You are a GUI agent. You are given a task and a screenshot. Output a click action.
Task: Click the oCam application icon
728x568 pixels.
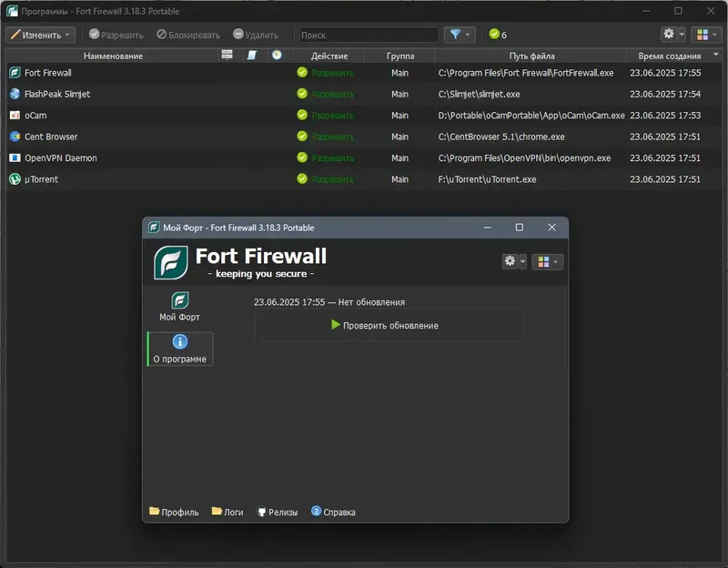pyautogui.click(x=15, y=116)
